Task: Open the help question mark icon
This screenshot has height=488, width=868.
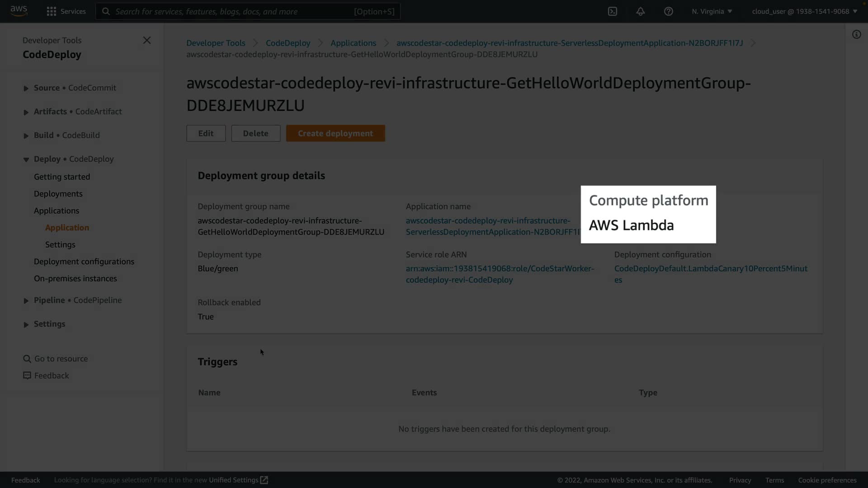Action: click(668, 11)
